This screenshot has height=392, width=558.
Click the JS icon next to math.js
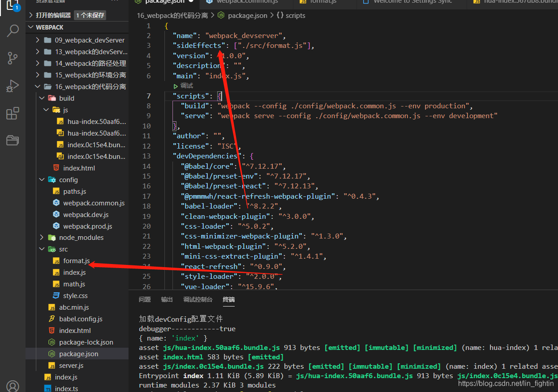[x=56, y=284]
